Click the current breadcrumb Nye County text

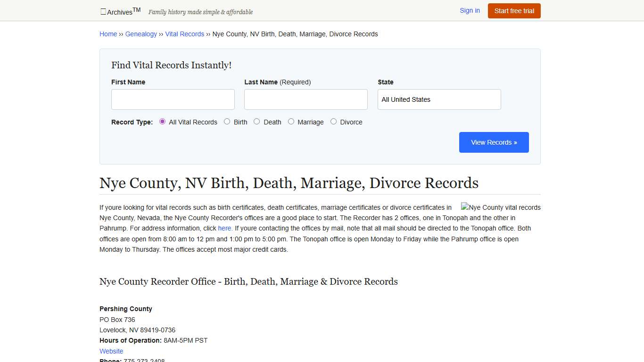coord(295,33)
